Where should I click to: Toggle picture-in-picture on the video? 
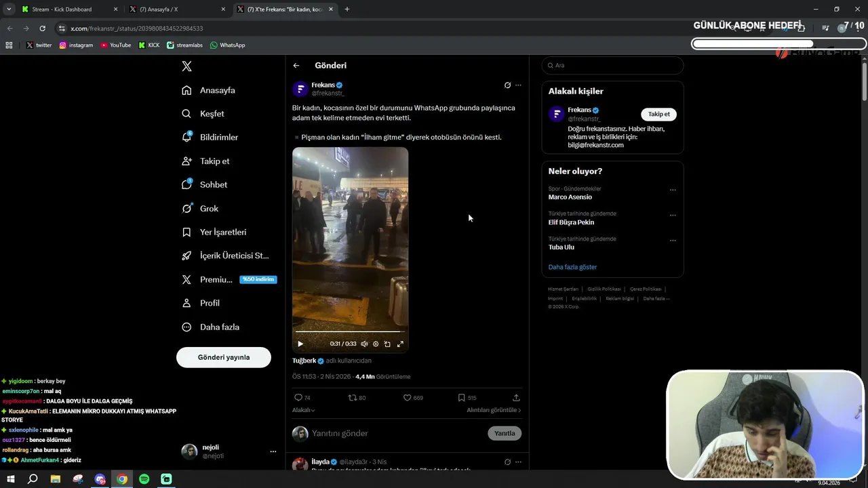(x=387, y=344)
